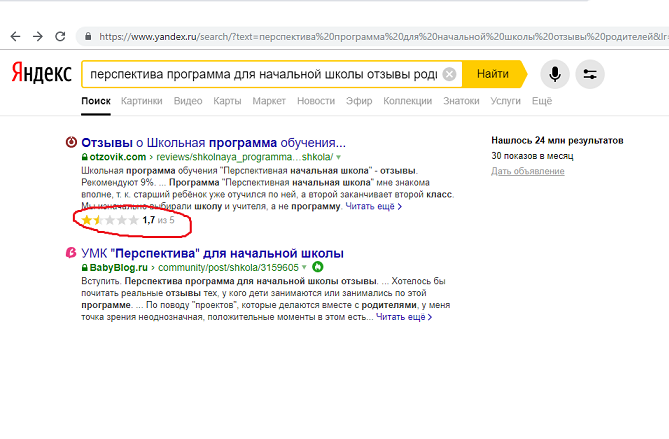The height and width of the screenshot is (439, 669).
Task: Click the otzovik favicon beside first result
Action: 71,142
